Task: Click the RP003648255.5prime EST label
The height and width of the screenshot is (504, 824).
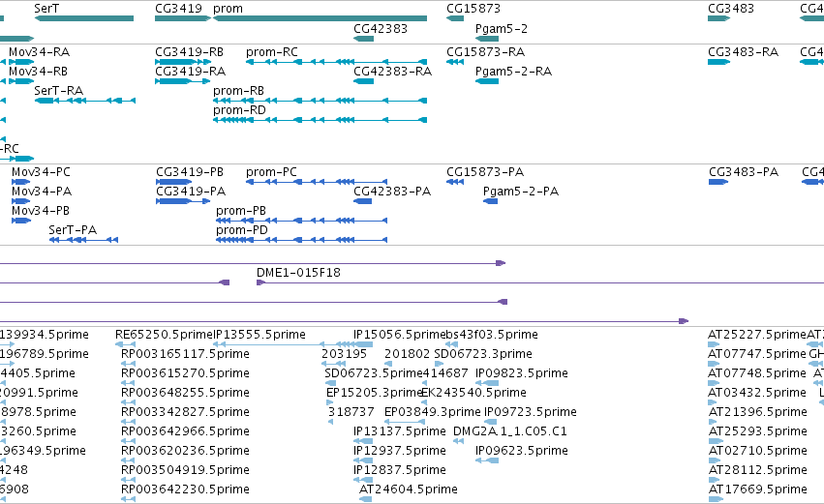Action: coord(185,393)
